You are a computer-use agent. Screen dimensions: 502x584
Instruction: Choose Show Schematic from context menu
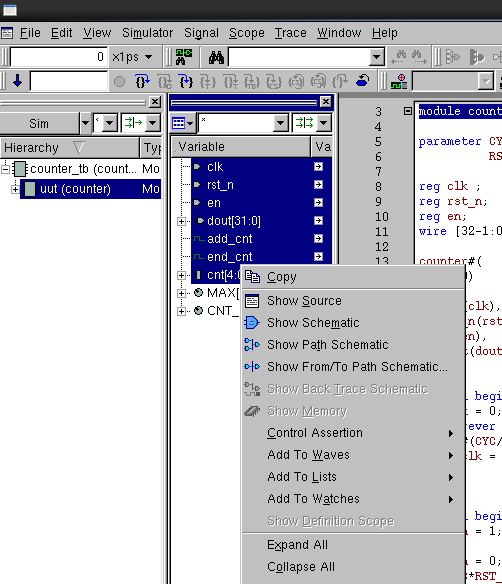click(353, 323)
